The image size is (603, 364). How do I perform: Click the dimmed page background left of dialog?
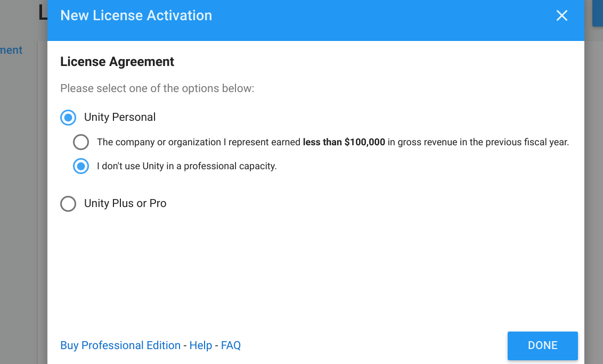click(21, 213)
